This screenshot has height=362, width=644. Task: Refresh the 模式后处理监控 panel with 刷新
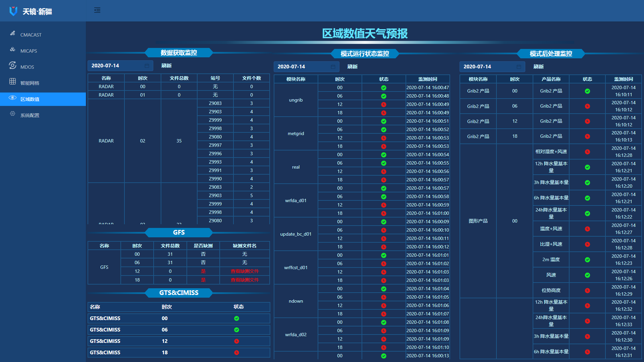pyautogui.click(x=539, y=67)
